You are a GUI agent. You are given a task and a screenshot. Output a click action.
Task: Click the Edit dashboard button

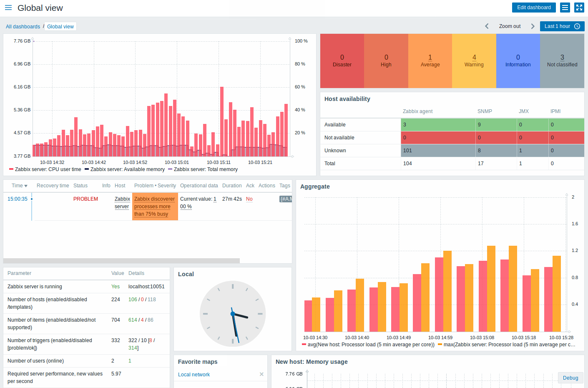point(534,7)
